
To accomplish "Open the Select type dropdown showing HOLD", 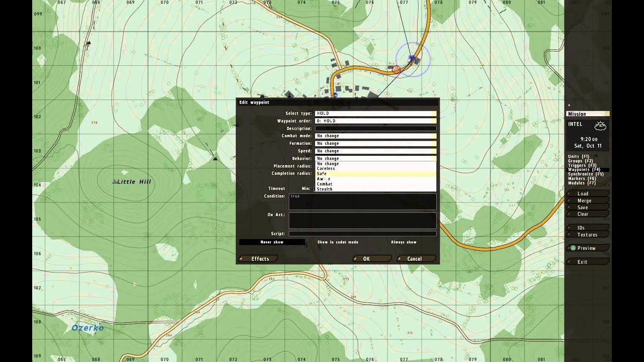I will pos(376,113).
